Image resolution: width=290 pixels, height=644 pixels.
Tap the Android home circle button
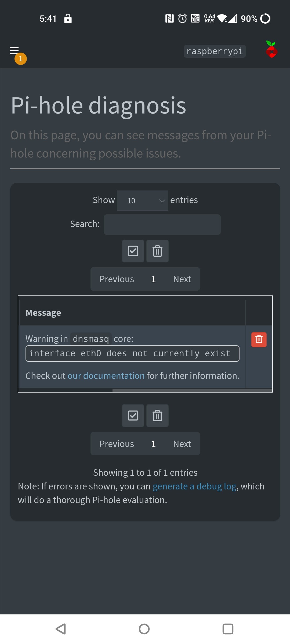144,629
